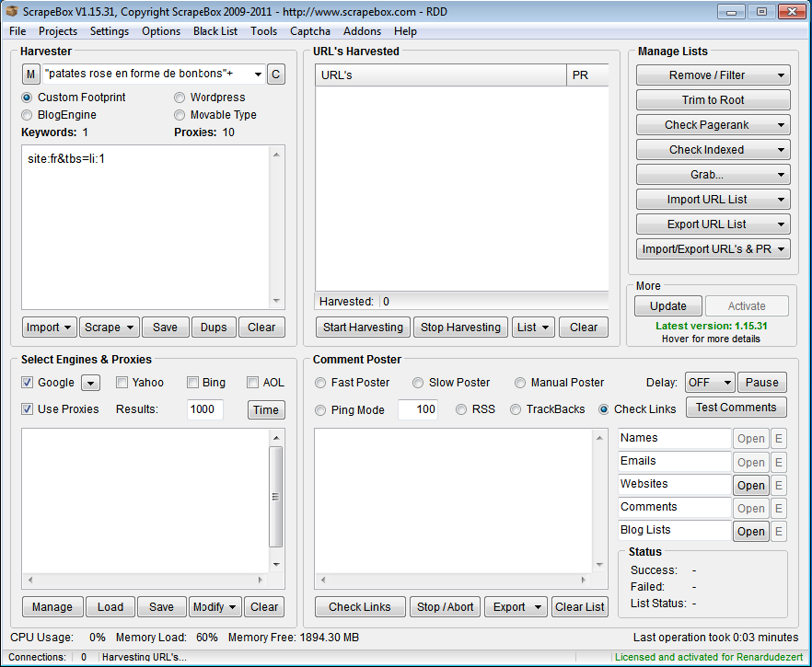This screenshot has width=812, height=667.
Task: Click the bottom Check Links button
Action: [360, 607]
